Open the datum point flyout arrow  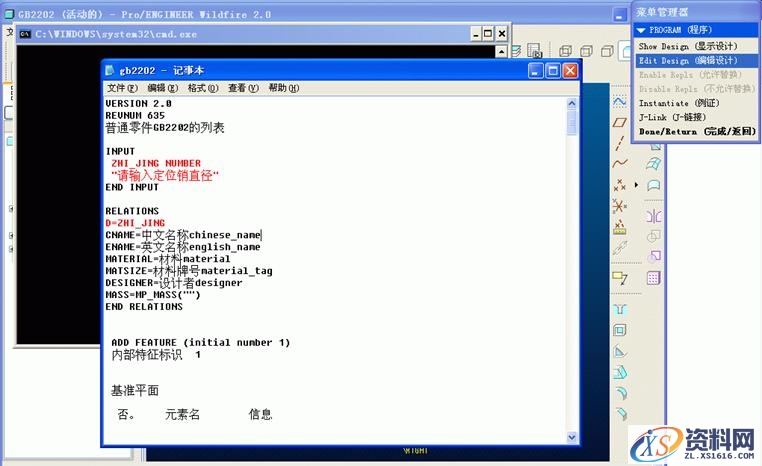tap(636, 185)
